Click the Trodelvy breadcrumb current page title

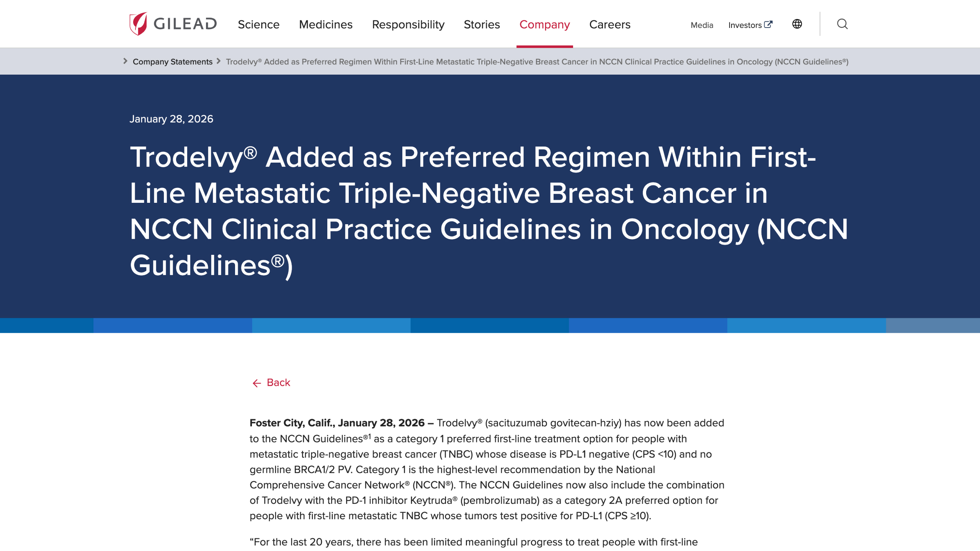coord(537,62)
